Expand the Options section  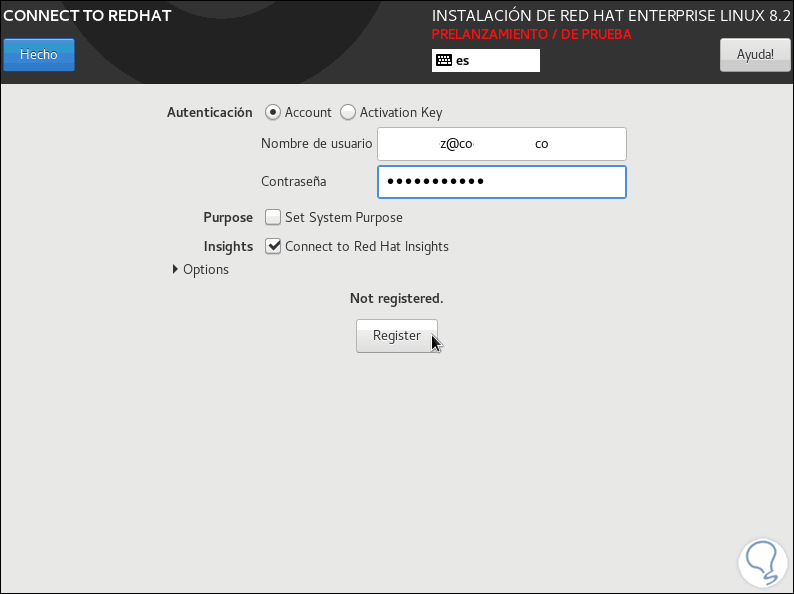point(201,269)
